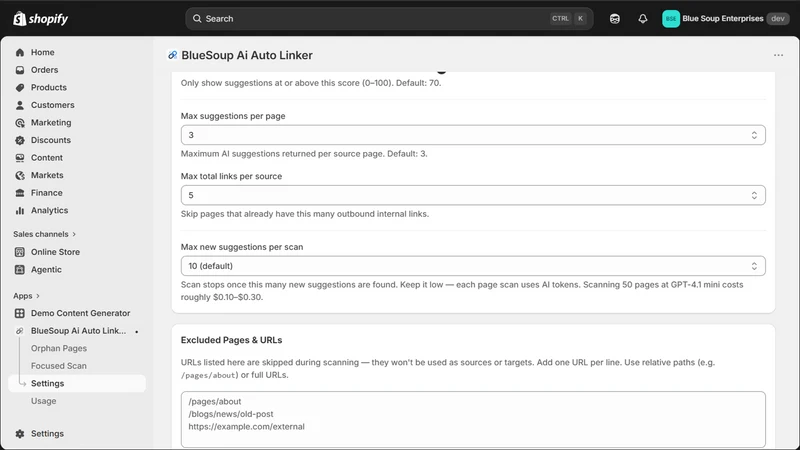Click the dev badge in the header

[778, 19]
